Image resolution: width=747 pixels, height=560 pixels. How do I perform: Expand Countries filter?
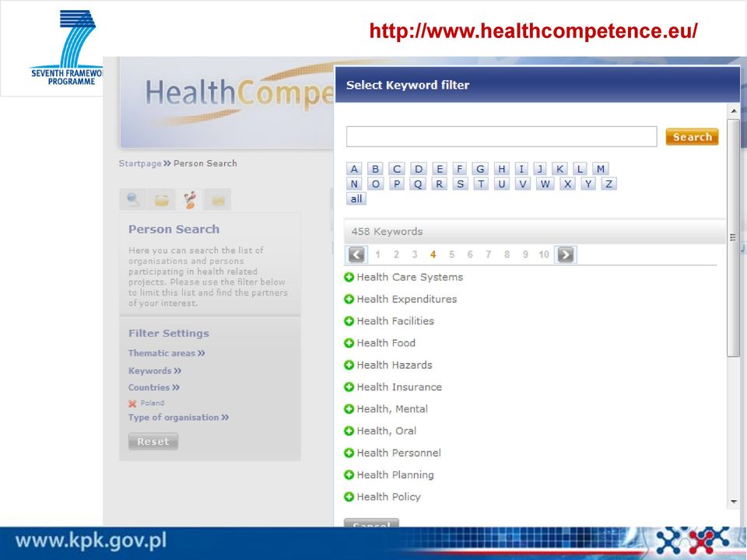[154, 387]
